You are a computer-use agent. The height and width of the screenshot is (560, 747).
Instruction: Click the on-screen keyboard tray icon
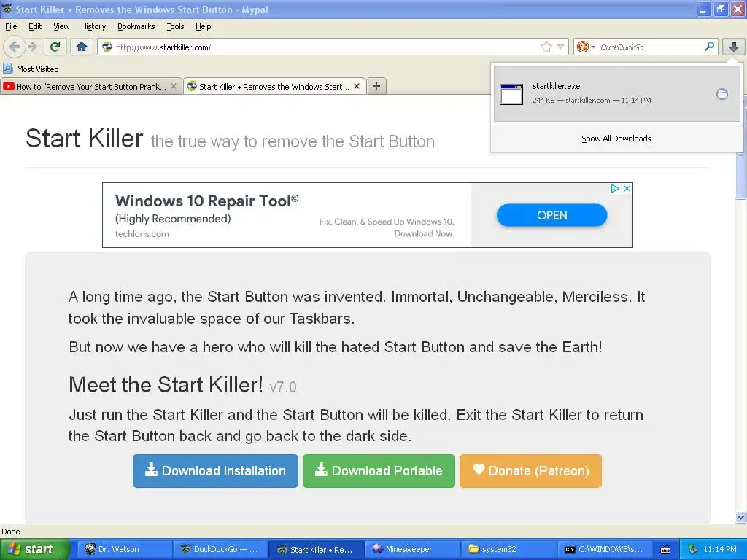(665, 550)
